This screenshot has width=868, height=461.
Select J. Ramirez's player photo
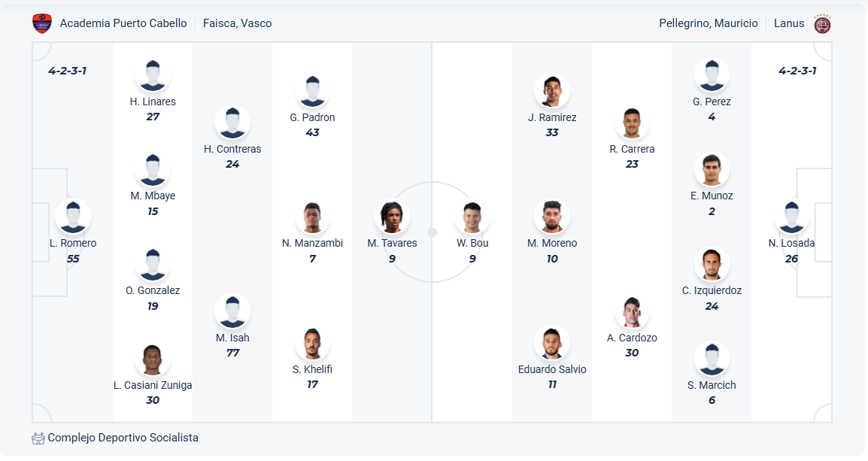[552, 91]
